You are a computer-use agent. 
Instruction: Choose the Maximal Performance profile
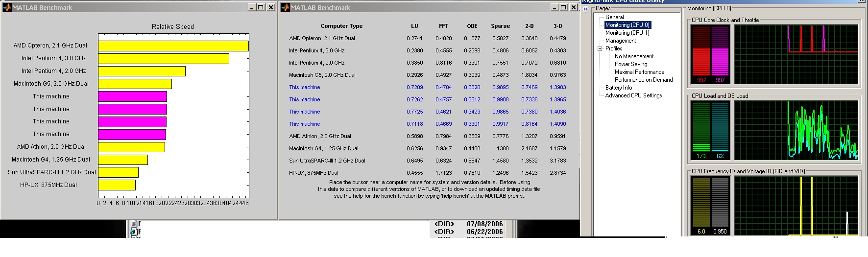click(x=640, y=72)
